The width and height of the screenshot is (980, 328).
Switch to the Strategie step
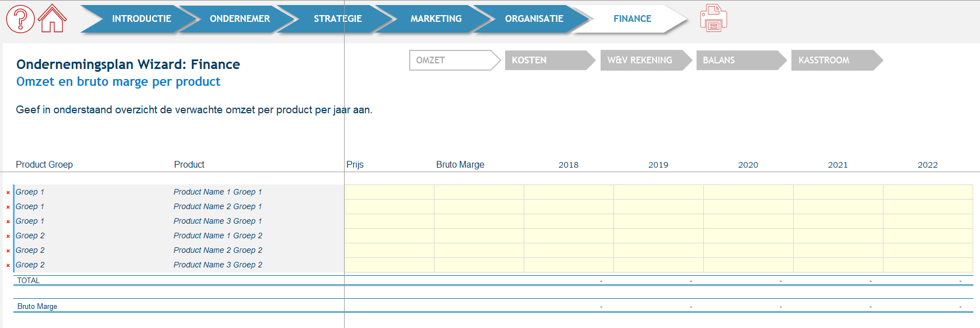click(338, 19)
